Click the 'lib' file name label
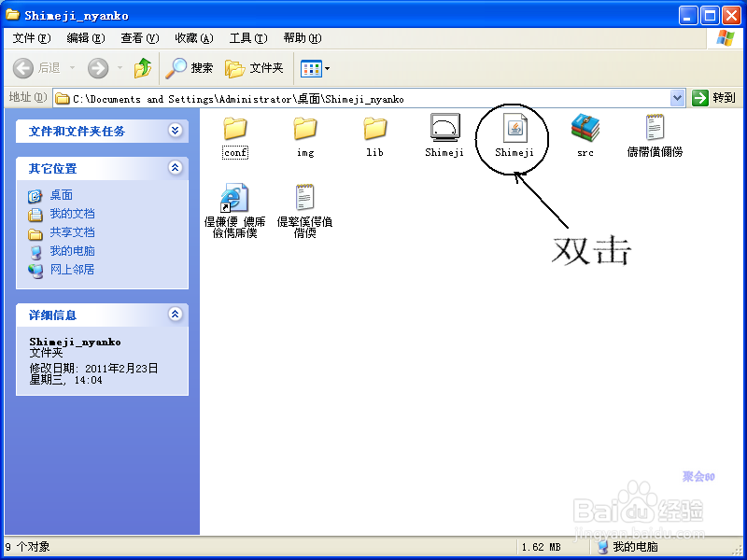Screen dimensions: 747x560 tap(375, 153)
